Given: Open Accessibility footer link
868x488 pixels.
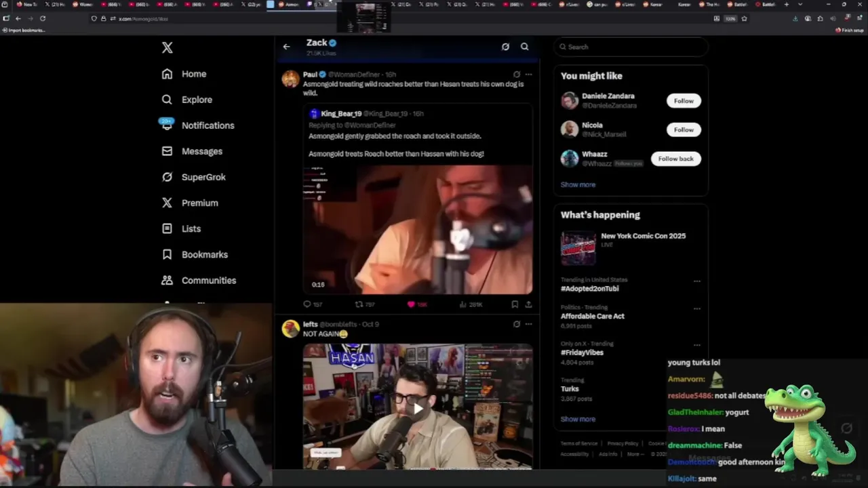Looking at the screenshot, I should [x=574, y=454].
